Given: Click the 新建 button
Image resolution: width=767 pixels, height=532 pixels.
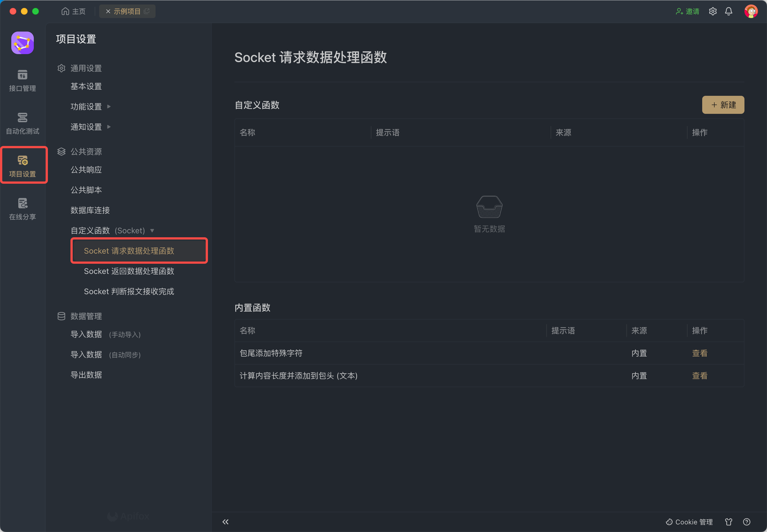Looking at the screenshot, I should coord(723,105).
